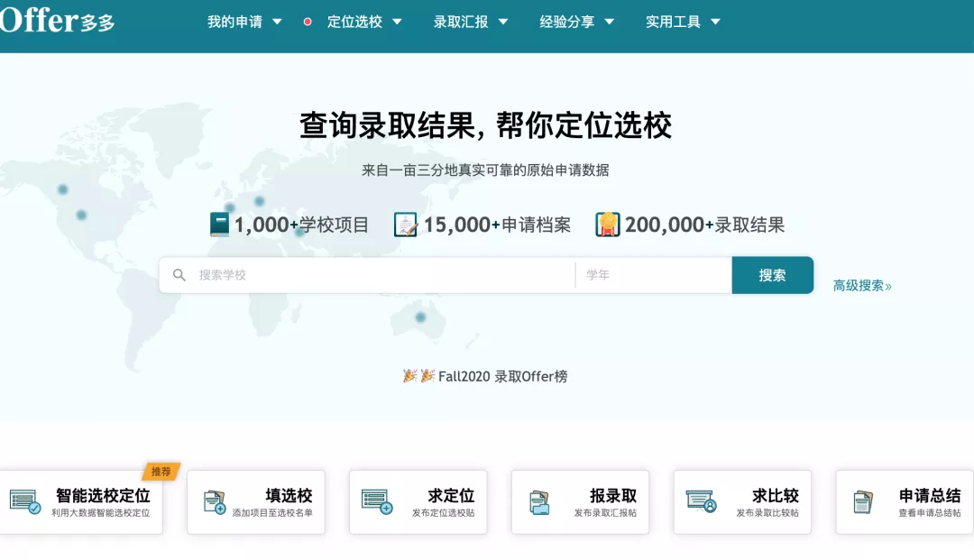Expand the 录取汇报 dropdown menu
This screenshot has width=974, height=560.
[x=471, y=22]
